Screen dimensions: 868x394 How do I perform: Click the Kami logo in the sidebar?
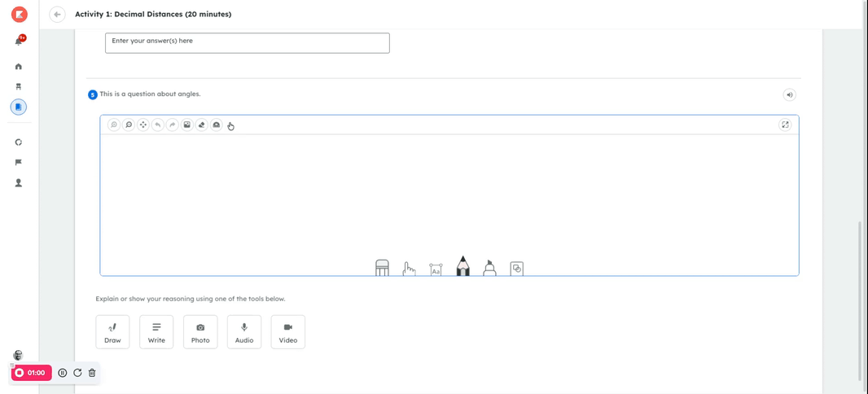[x=20, y=15]
